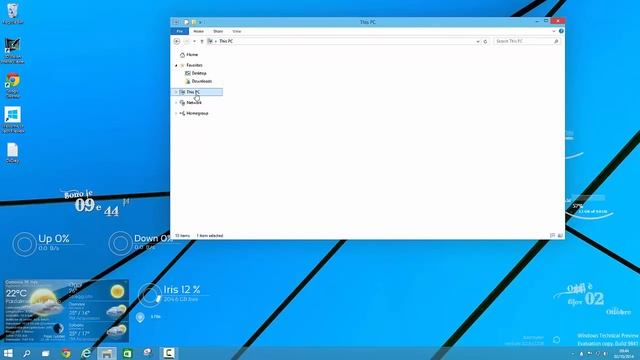This screenshot has width=640, height=360.
Task: Expand the ribbon using the chevron
Action: [554, 31]
